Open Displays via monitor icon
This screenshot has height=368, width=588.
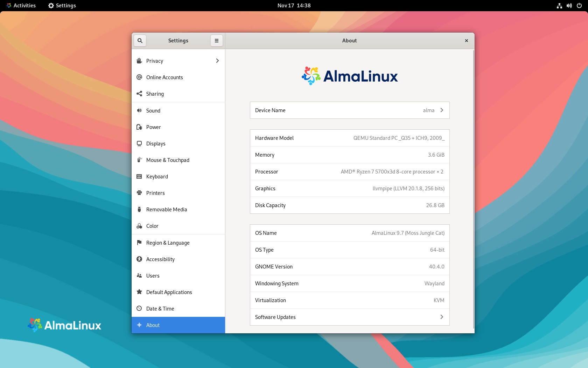140,143
